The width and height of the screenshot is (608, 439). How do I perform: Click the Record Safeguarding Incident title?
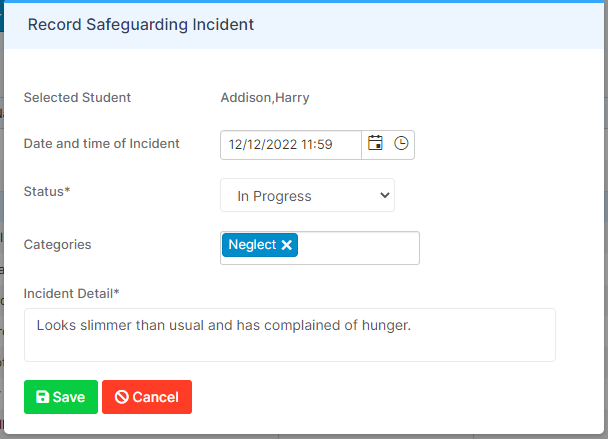click(141, 25)
